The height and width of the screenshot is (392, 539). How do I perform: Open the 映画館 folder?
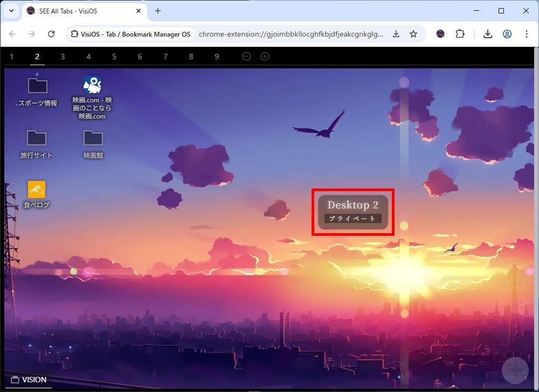point(93,138)
